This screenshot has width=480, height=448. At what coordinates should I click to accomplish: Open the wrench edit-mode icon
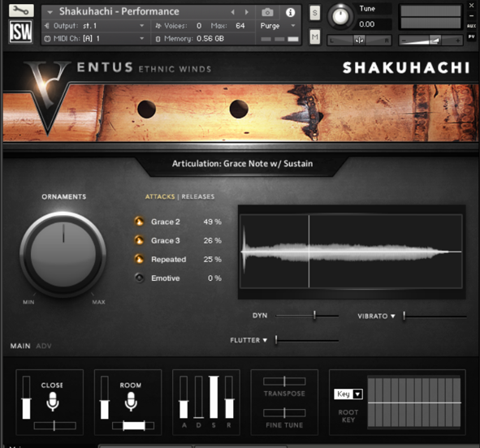(21, 11)
